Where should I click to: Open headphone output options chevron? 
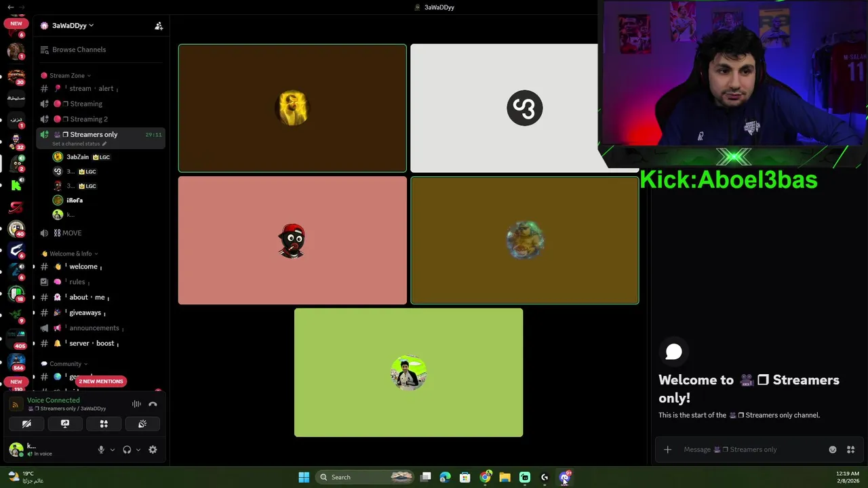pos(138,449)
